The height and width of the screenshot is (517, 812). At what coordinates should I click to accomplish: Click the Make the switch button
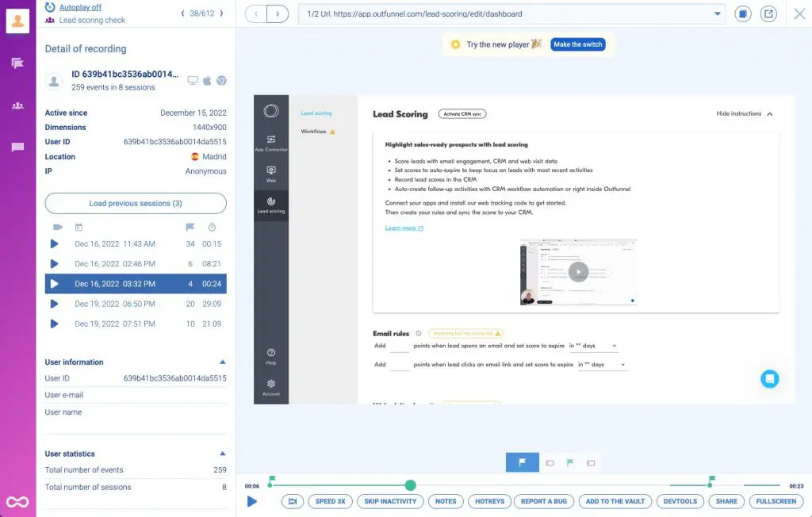pos(577,44)
